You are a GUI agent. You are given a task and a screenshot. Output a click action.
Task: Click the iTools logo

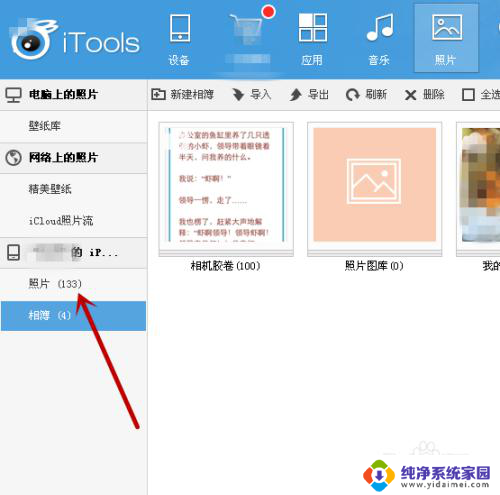(75, 39)
